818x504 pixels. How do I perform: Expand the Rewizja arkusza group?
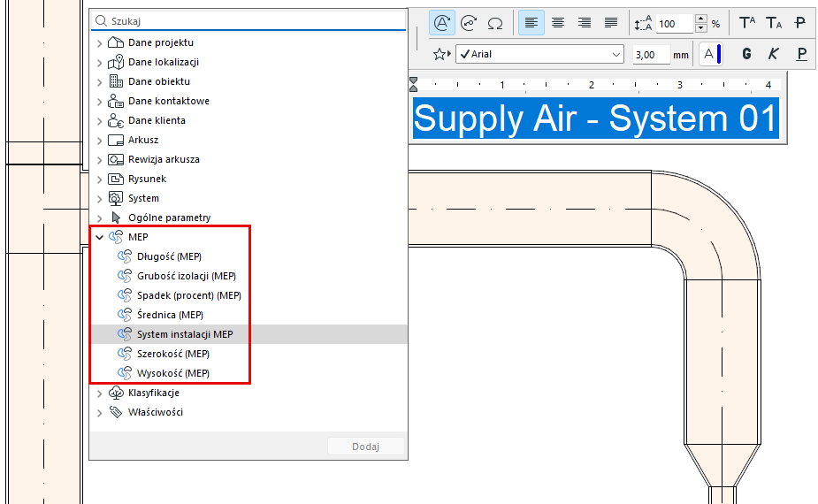pyautogui.click(x=99, y=160)
